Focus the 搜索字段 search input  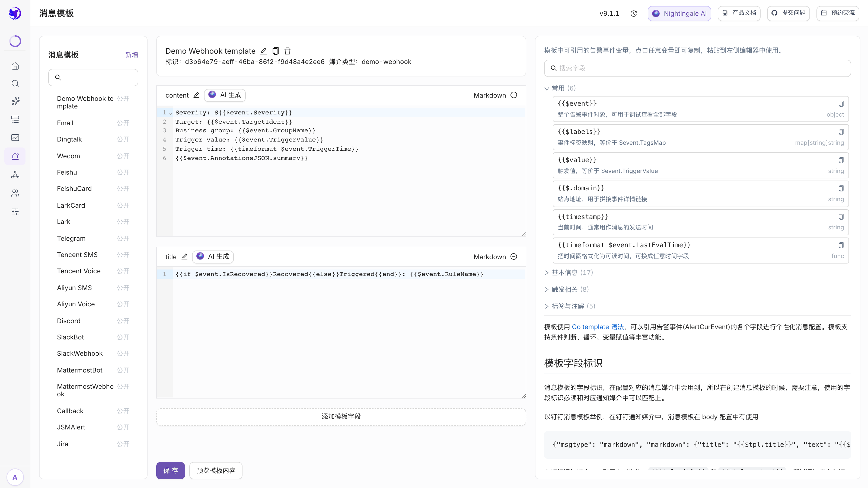pos(697,68)
